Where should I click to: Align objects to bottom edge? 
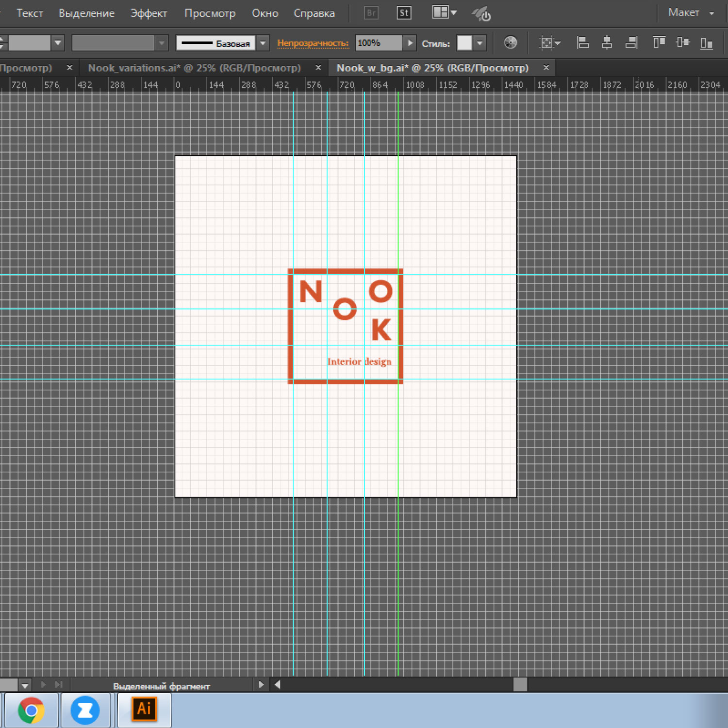[x=707, y=43]
